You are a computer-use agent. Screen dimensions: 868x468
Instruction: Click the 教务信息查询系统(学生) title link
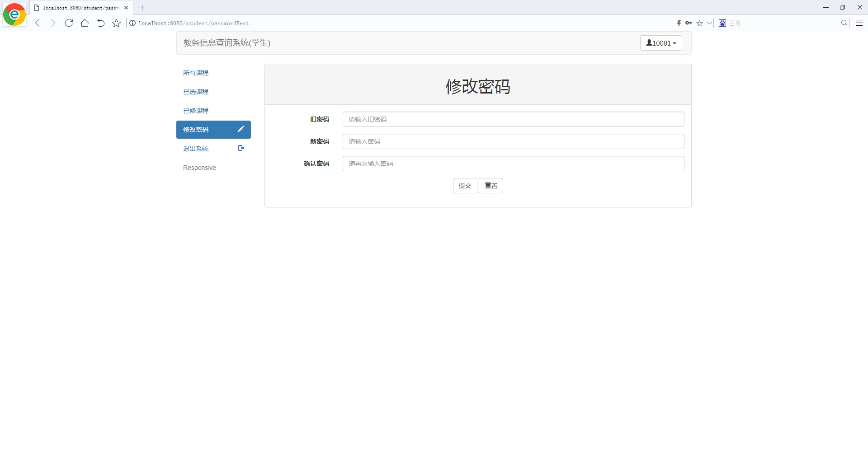[x=227, y=43]
